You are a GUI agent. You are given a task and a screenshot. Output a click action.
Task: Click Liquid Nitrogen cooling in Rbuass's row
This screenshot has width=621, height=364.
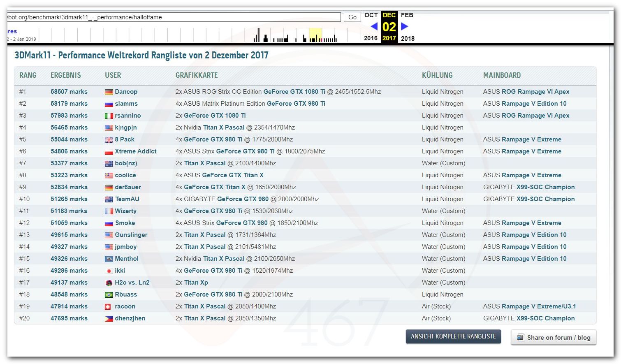pos(443,294)
